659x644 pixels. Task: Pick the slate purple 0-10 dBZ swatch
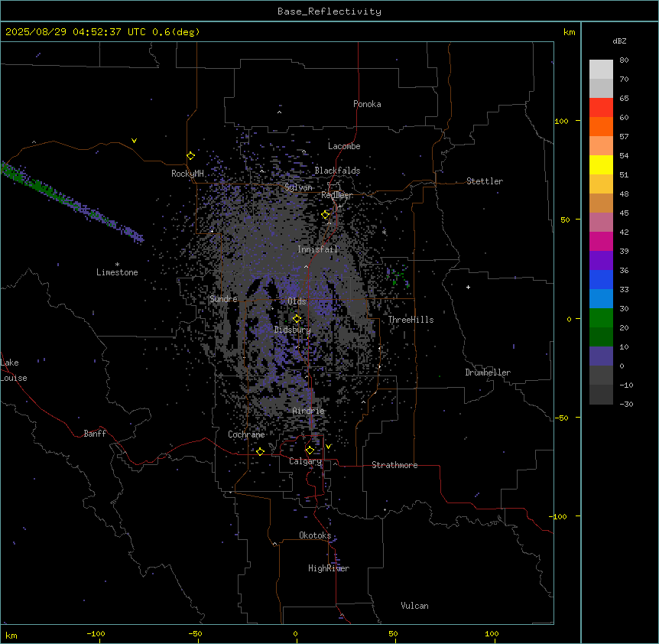[x=601, y=356]
